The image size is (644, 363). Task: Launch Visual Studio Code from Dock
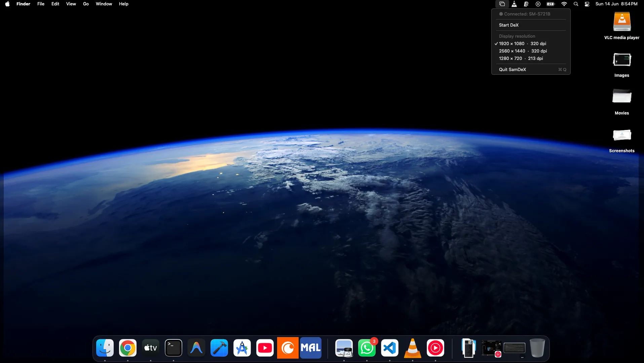click(390, 348)
